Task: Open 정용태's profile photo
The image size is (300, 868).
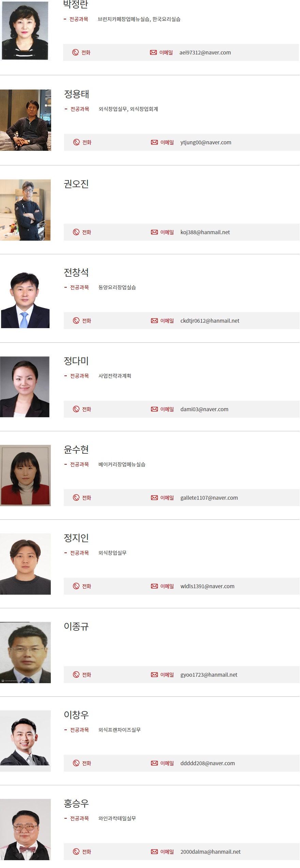Action: click(x=26, y=120)
